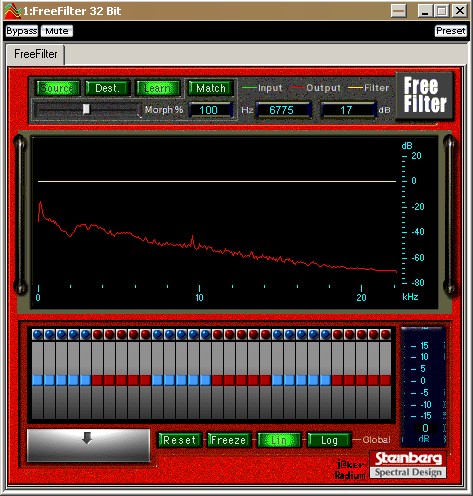Maximize the FreeFilter window
473x496 pixels.
[x=442, y=11]
